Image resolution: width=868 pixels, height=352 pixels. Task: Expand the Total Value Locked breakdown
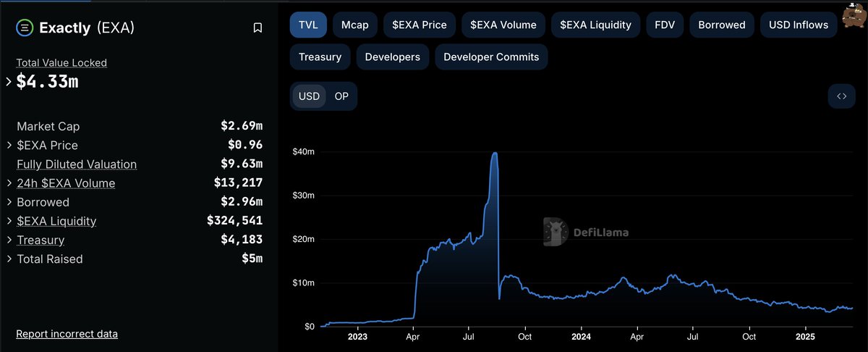pos(9,82)
